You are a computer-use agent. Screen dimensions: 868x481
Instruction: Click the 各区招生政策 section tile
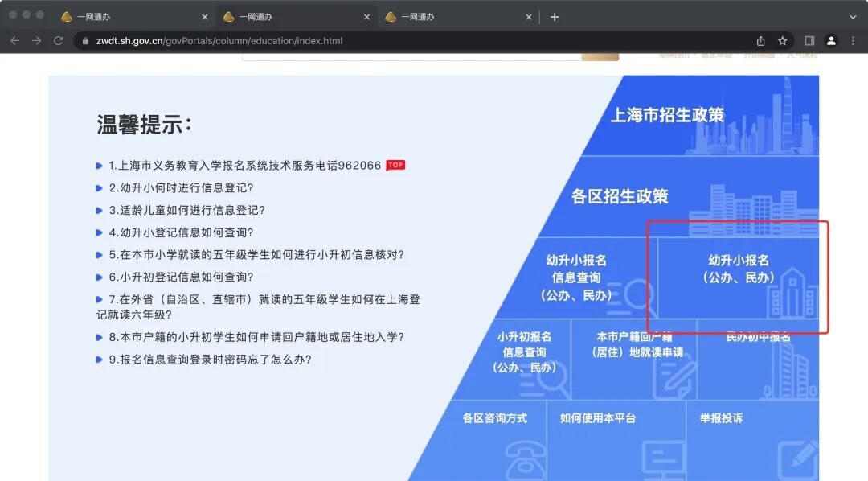620,196
